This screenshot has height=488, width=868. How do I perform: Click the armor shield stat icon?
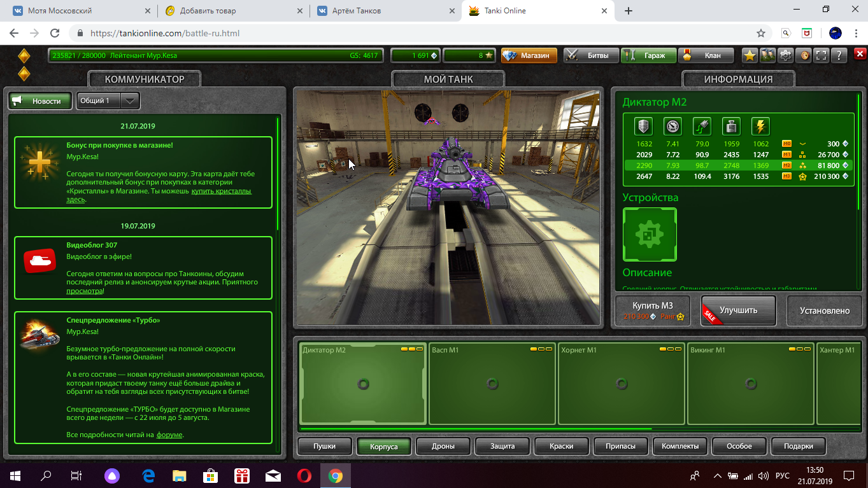[x=643, y=126]
